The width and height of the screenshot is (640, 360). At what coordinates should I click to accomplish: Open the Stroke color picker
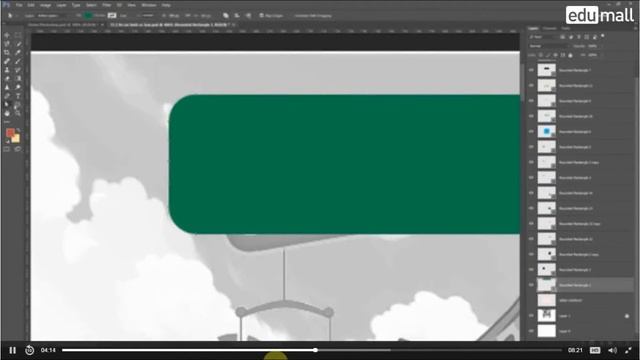(112, 16)
